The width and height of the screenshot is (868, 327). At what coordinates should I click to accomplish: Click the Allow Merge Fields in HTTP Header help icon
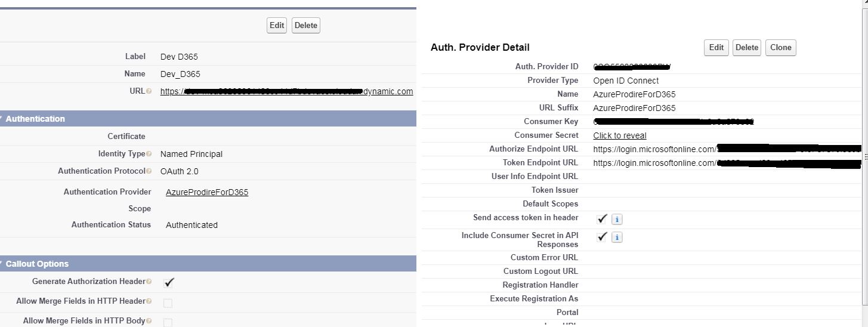[149, 301]
